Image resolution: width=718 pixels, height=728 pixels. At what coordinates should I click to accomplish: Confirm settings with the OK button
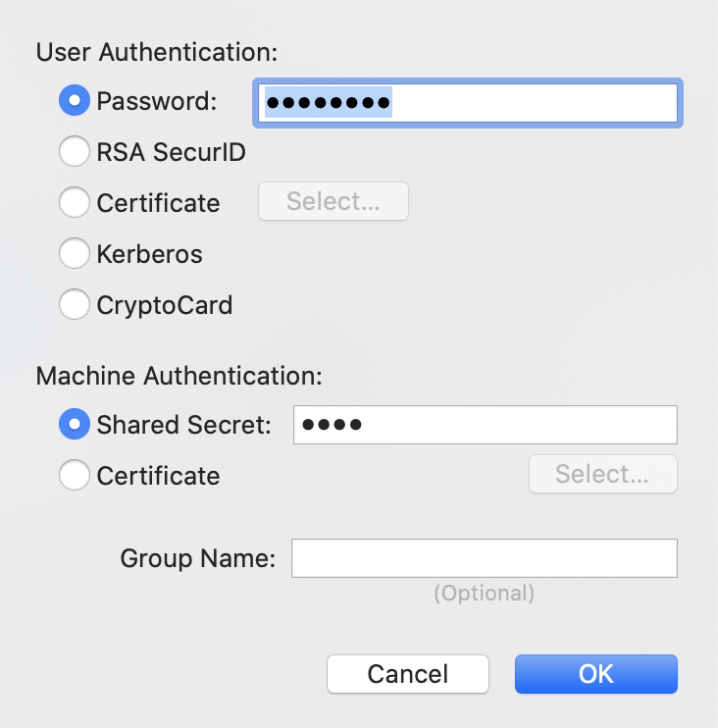point(595,674)
